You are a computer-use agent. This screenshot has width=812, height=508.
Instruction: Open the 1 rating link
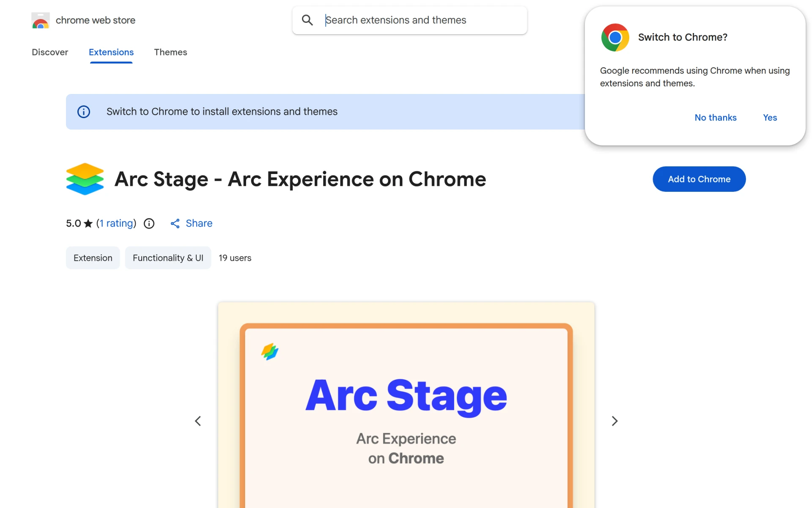tap(116, 224)
